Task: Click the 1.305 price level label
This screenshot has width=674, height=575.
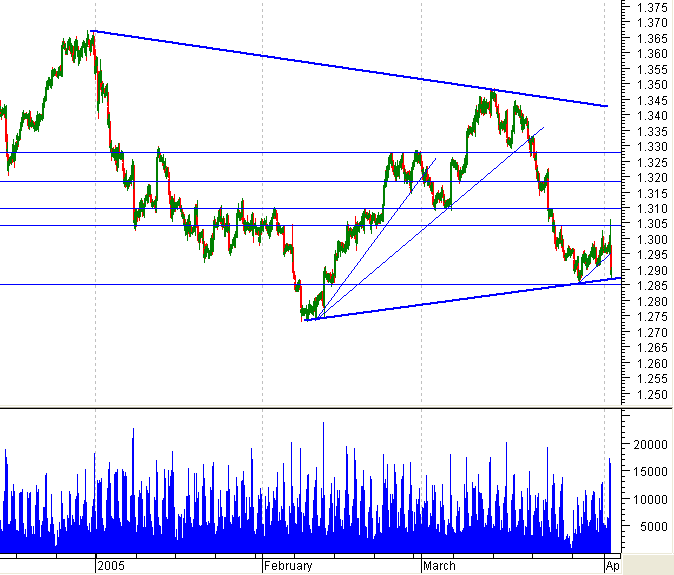Action: tap(652, 223)
